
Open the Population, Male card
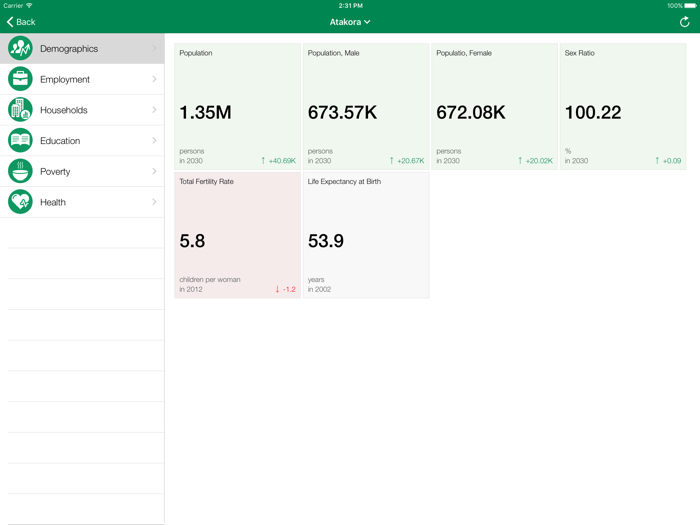tap(366, 106)
